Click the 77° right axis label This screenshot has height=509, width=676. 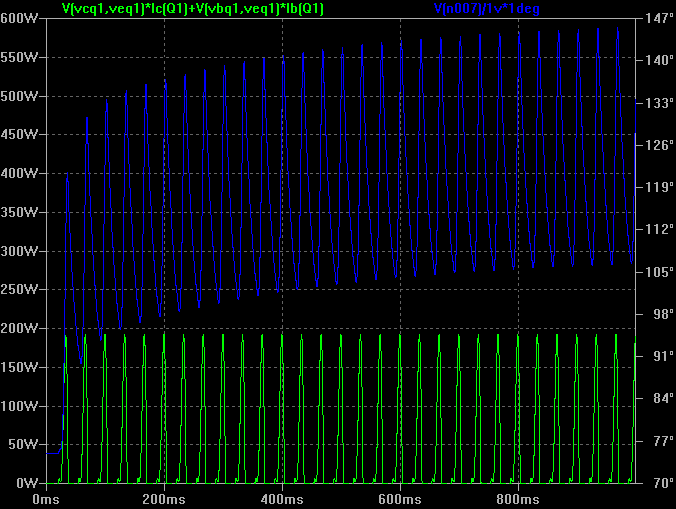tap(663, 441)
